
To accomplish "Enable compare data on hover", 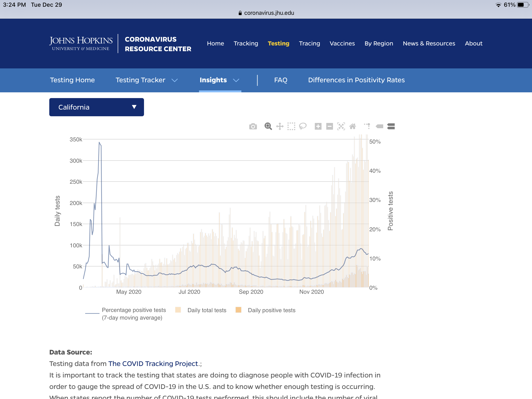I will coord(391,126).
